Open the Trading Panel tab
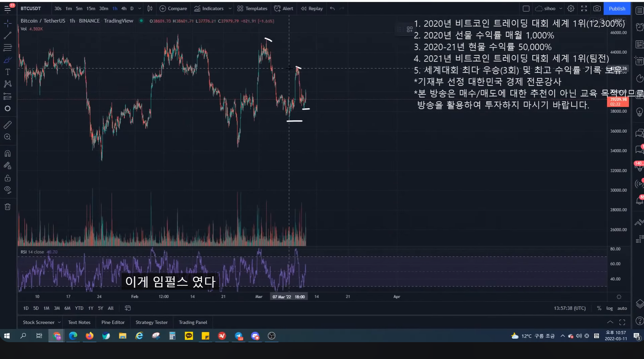The height and width of the screenshot is (359, 644). [193, 323]
